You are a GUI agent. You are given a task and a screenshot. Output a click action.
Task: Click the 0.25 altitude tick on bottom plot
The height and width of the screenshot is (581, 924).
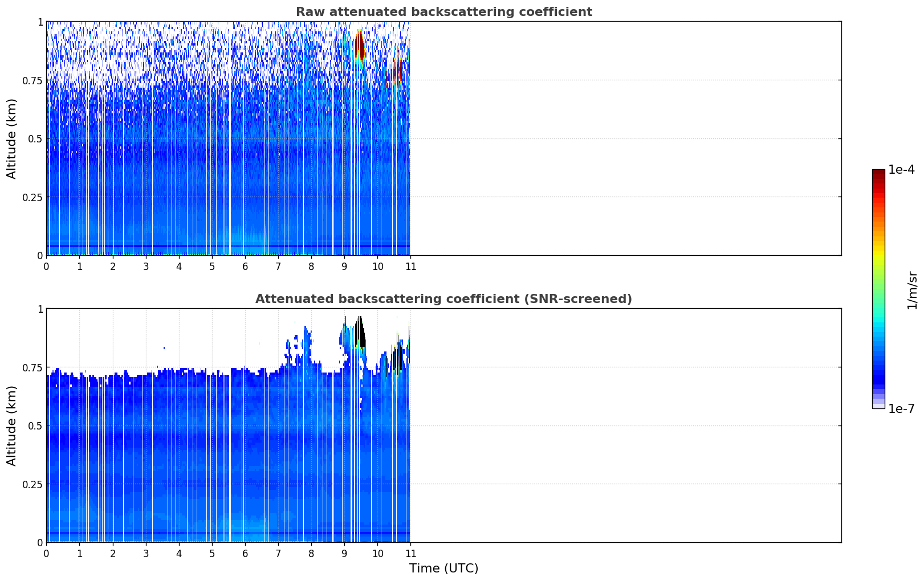point(32,484)
